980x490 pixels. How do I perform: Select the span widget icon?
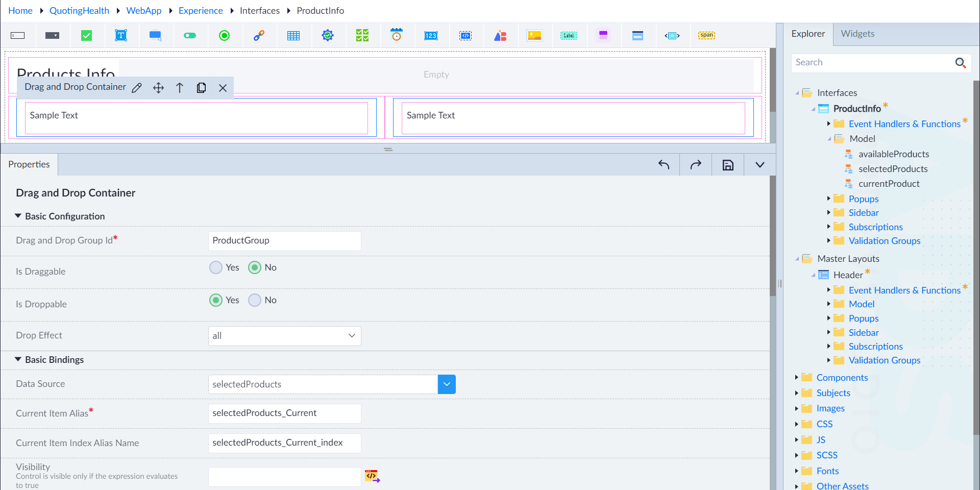coord(706,35)
